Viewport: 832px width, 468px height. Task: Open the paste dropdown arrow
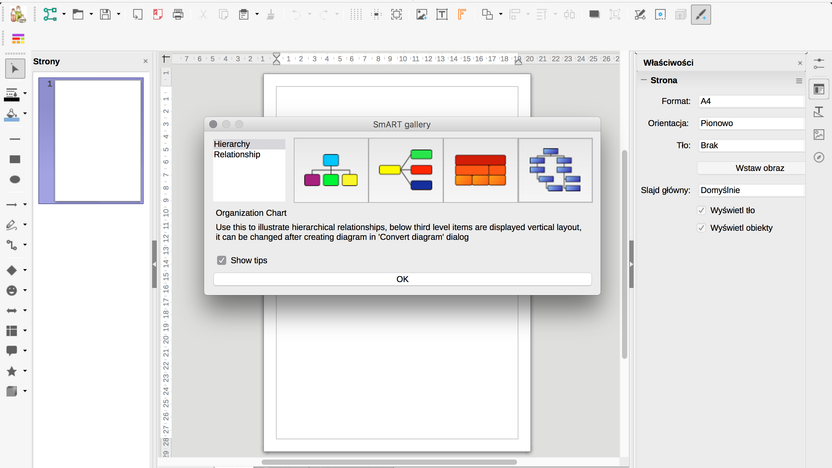[257, 14]
